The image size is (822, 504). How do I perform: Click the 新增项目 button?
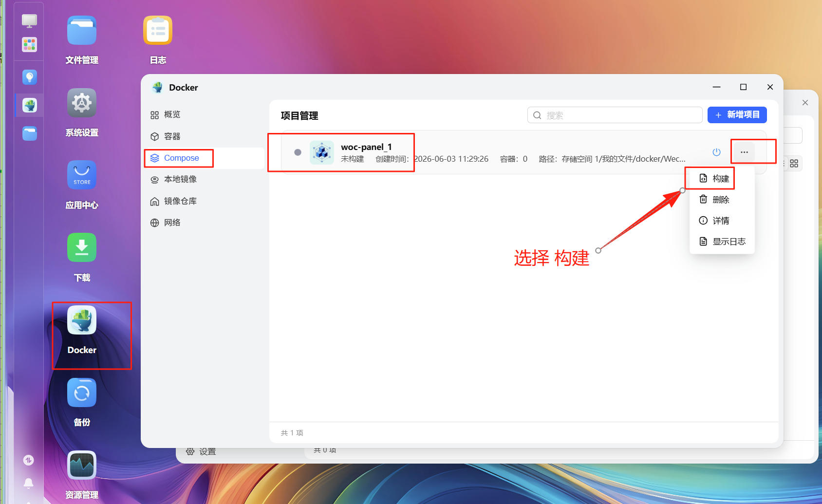737,115
